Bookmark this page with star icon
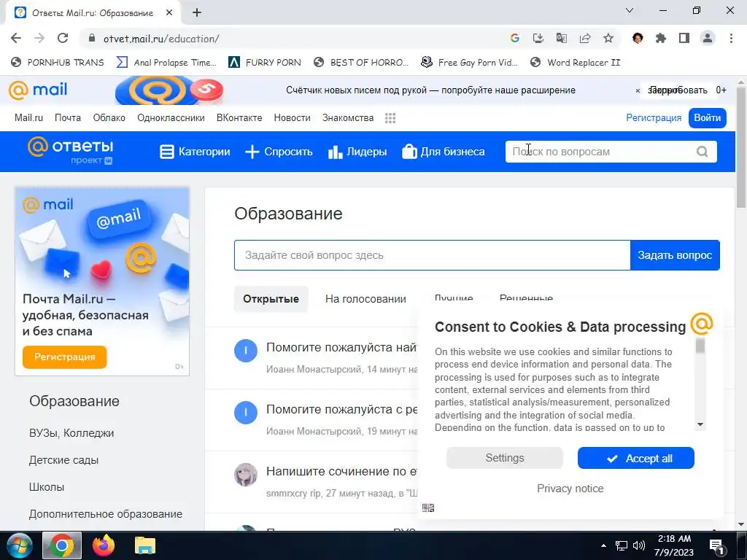Screen dimensions: 747x560 [x=608, y=38]
